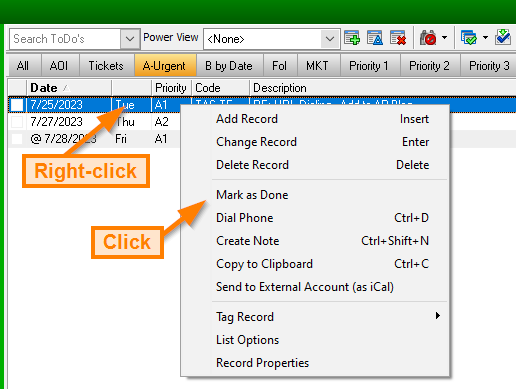516x389 pixels.
Task: Click the Delete Record toolbar icon
Action: 398,38
